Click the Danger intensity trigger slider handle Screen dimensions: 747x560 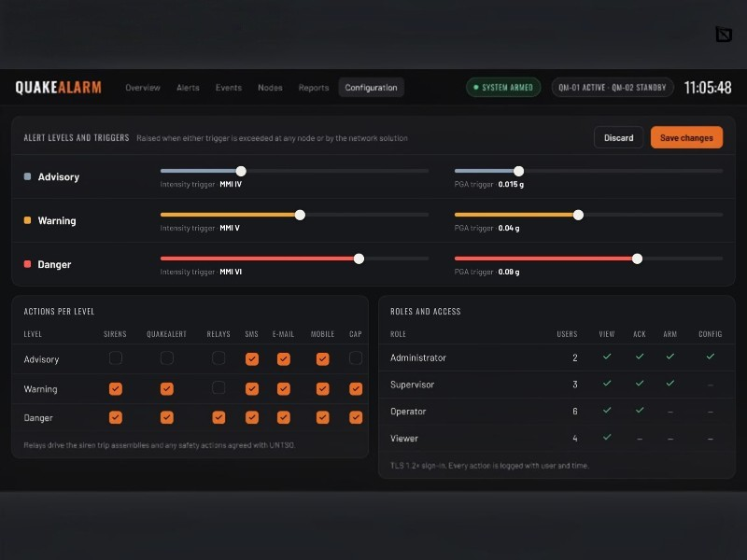coord(359,259)
